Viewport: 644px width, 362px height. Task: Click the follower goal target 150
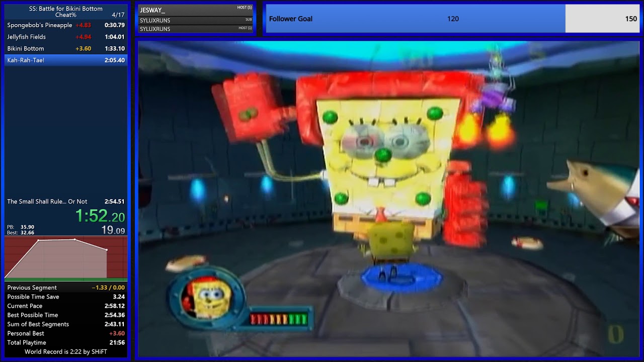[631, 19]
